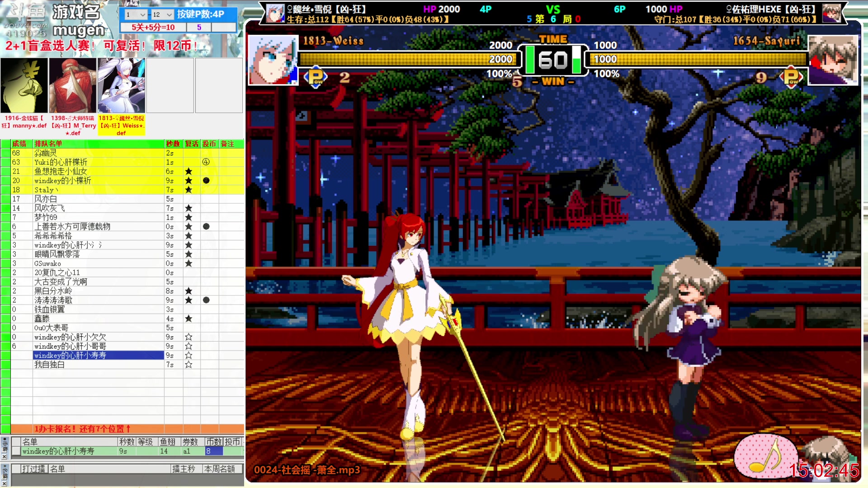Click the star in GSuwako row

tap(189, 263)
